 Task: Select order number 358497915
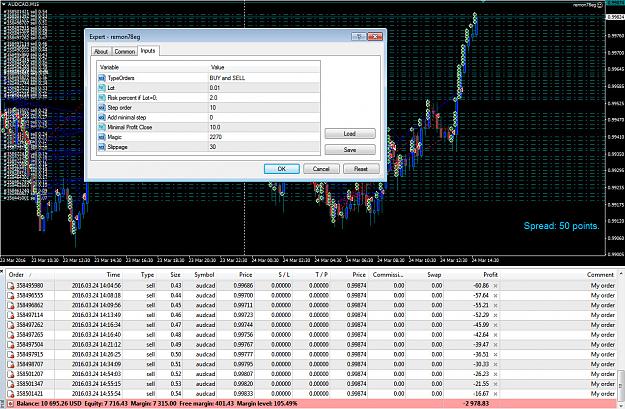coord(30,354)
